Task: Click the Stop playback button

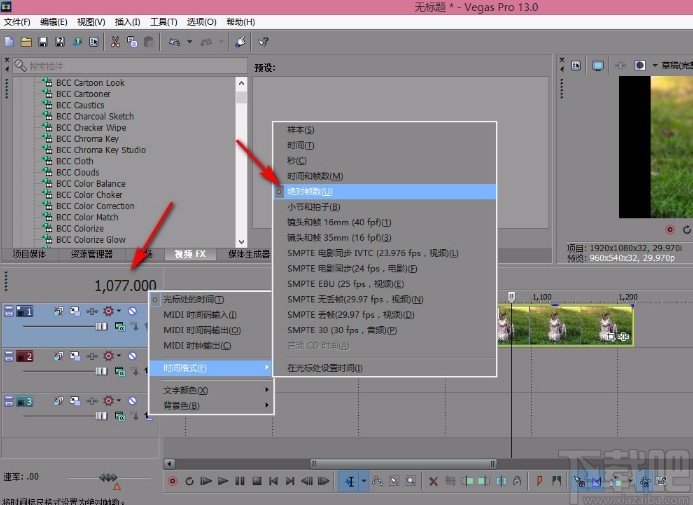Action: (x=257, y=481)
